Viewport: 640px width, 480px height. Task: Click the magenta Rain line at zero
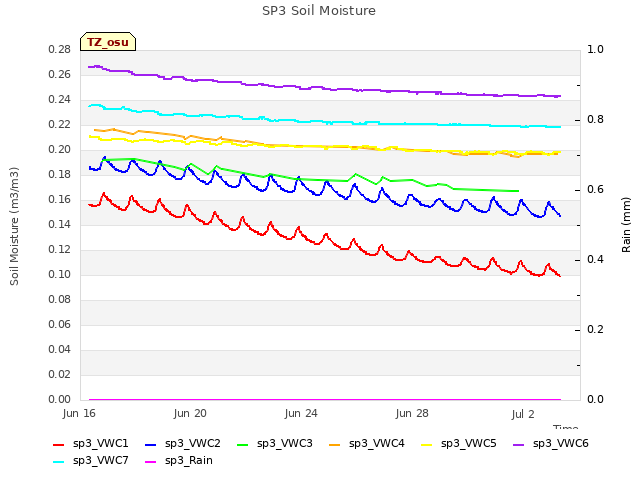tap(324, 400)
